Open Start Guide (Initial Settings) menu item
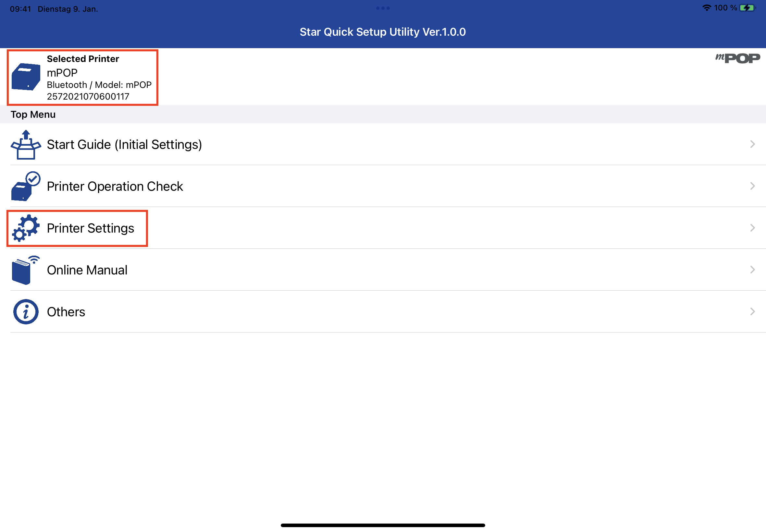This screenshot has width=766, height=532. coord(124,145)
